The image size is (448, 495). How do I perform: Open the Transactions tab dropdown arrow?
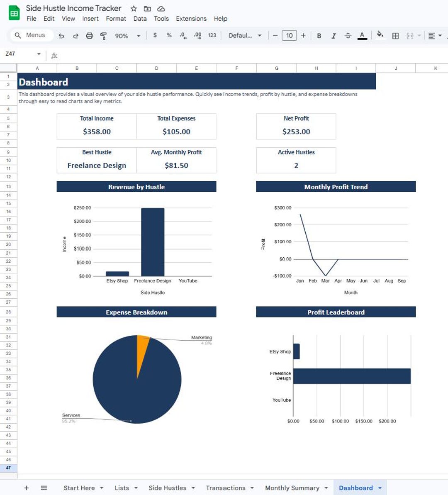(252, 488)
